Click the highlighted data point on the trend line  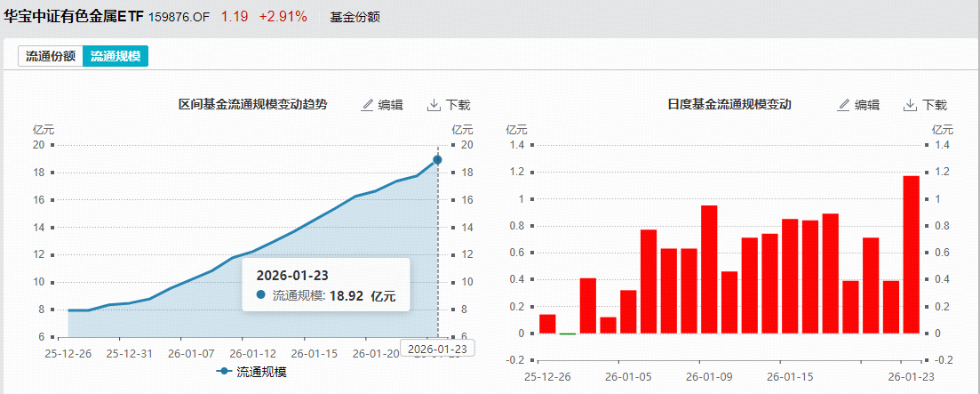[437, 160]
